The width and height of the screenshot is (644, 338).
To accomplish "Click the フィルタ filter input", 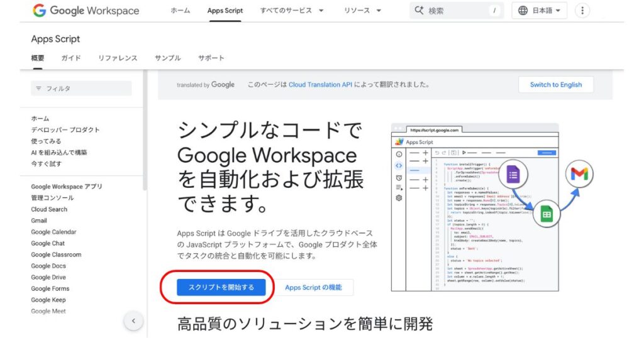I will (81, 88).
